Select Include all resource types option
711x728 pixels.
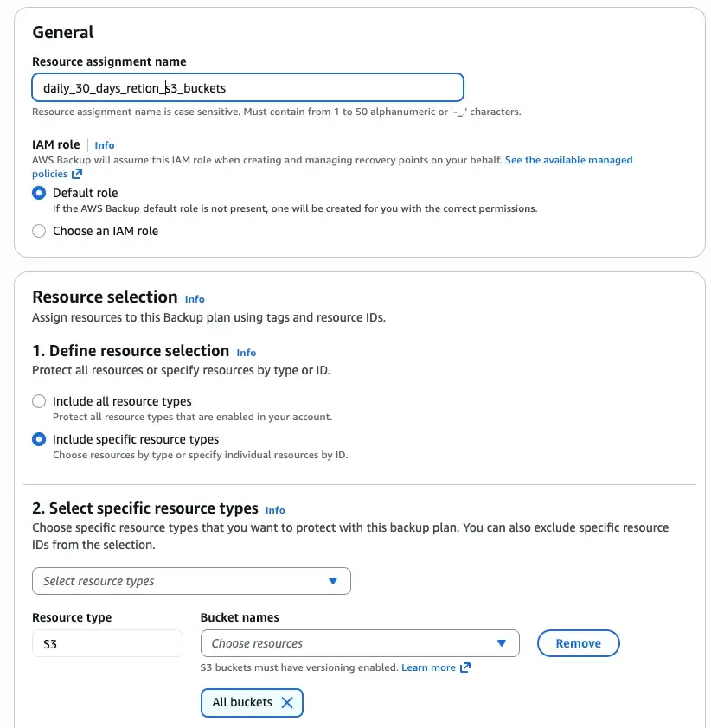[39, 401]
